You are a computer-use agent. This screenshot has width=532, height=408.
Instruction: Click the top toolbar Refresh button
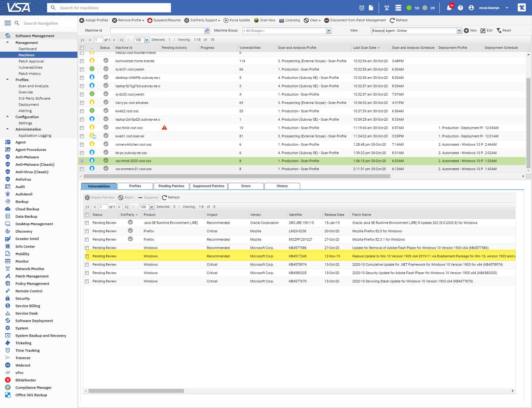pyautogui.click(x=399, y=20)
